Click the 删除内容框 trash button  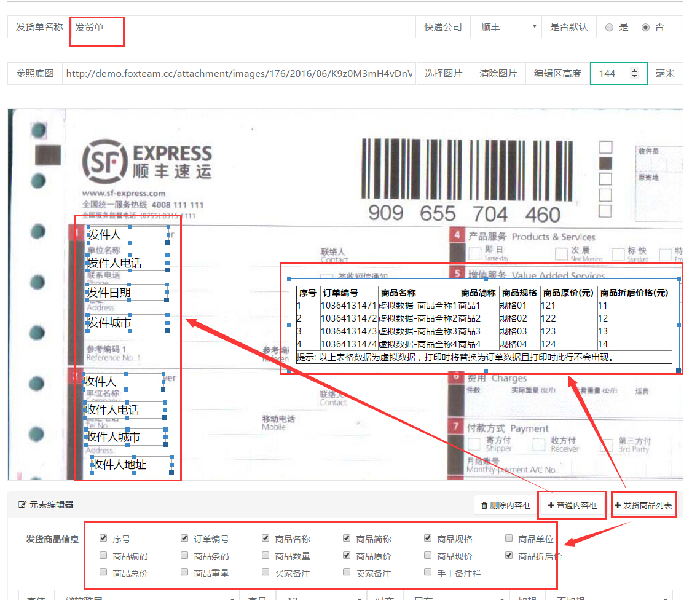click(x=505, y=505)
